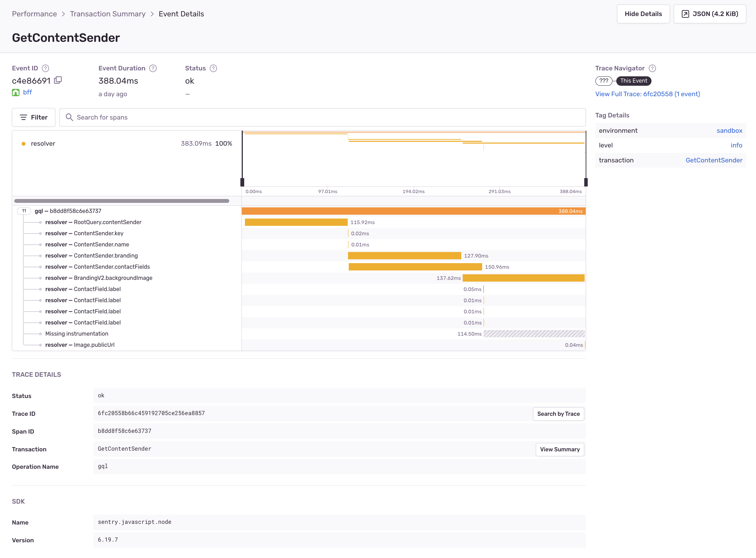Open View Full Trace link
This screenshot has height=558, width=756.
tap(647, 94)
